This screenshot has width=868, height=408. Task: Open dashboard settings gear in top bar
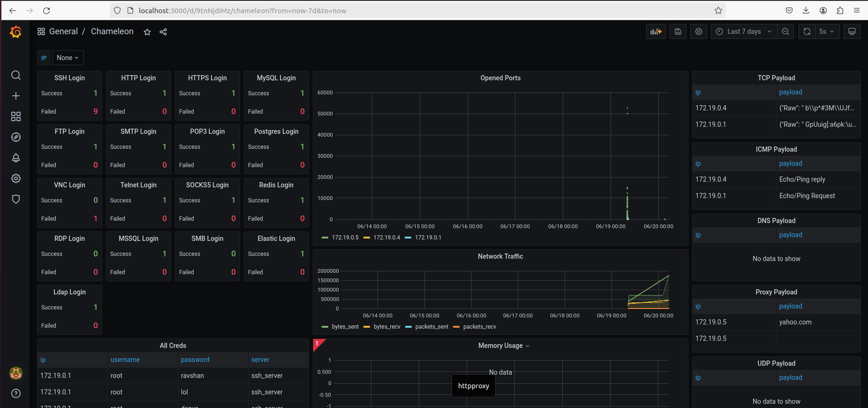pyautogui.click(x=698, y=31)
